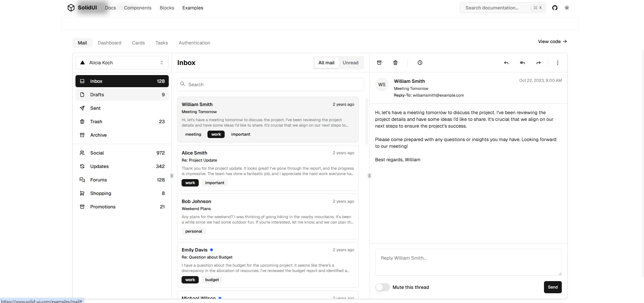Click the reply all icon
The width and height of the screenshot is (644, 303).
(x=522, y=63)
